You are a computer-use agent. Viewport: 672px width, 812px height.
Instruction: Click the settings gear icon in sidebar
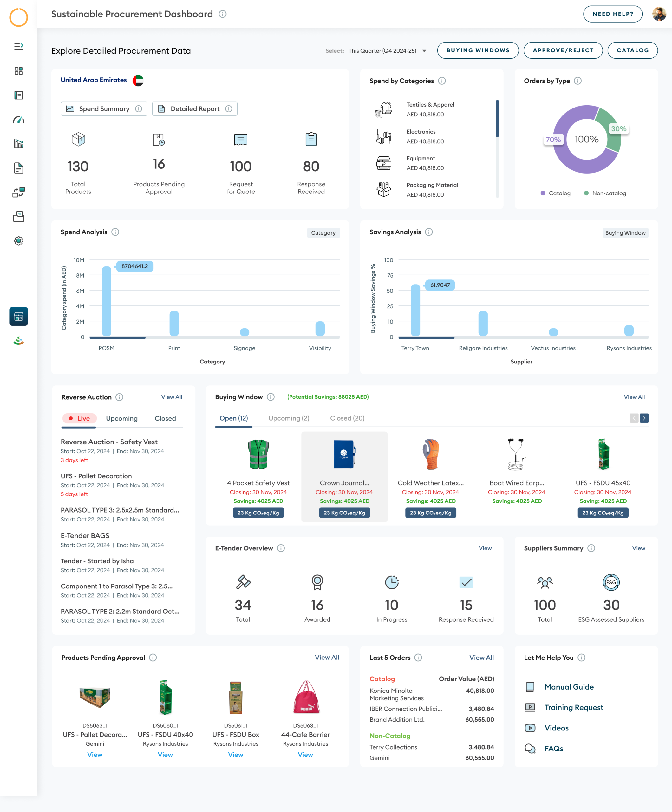pos(19,241)
